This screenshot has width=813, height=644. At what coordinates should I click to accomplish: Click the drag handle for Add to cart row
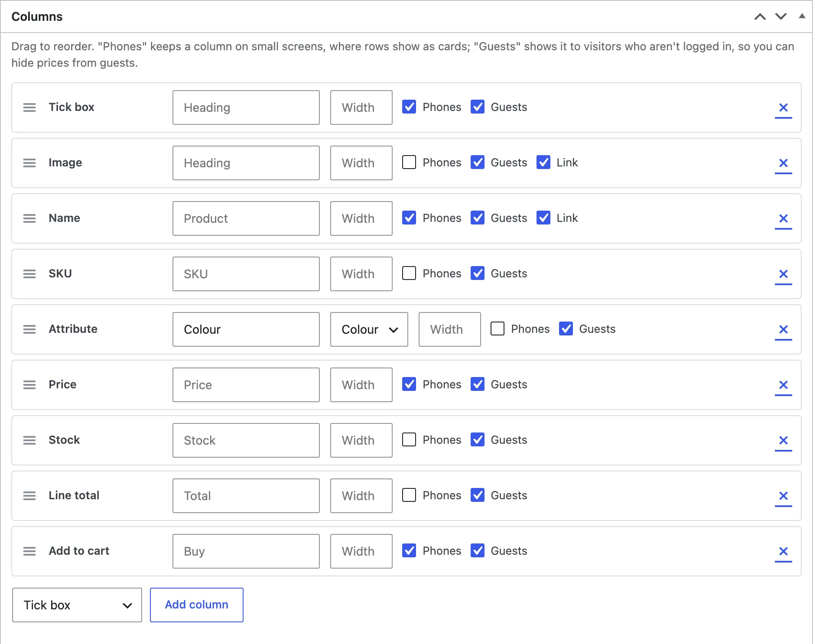pos(29,551)
